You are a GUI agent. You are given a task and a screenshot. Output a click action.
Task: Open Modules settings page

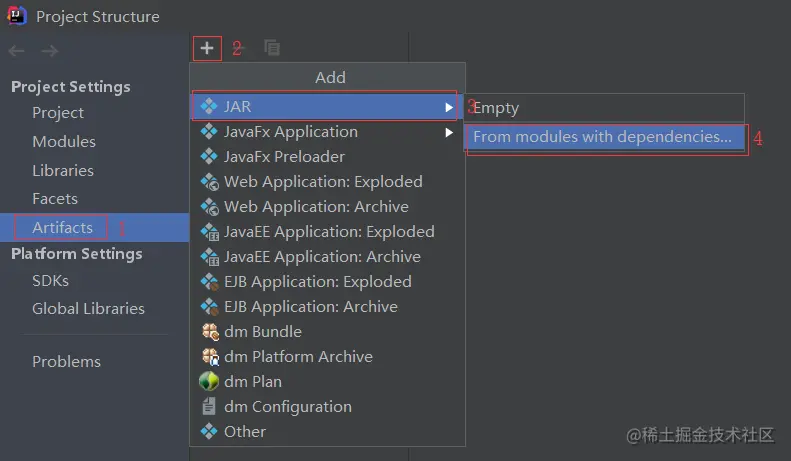pos(64,142)
